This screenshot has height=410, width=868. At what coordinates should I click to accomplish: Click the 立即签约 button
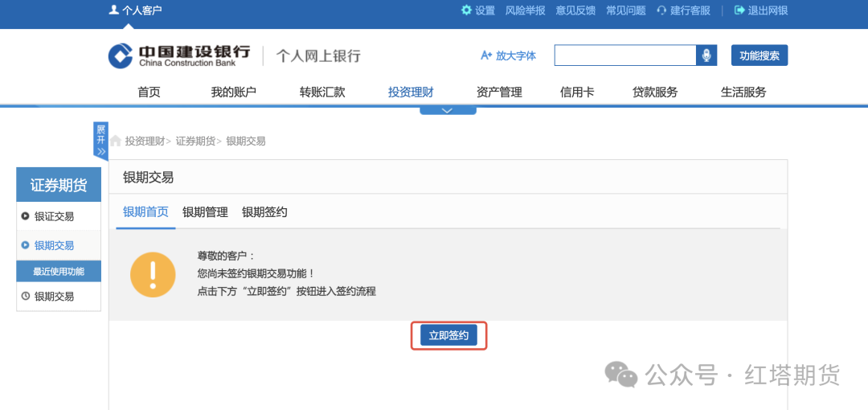click(448, 336)
